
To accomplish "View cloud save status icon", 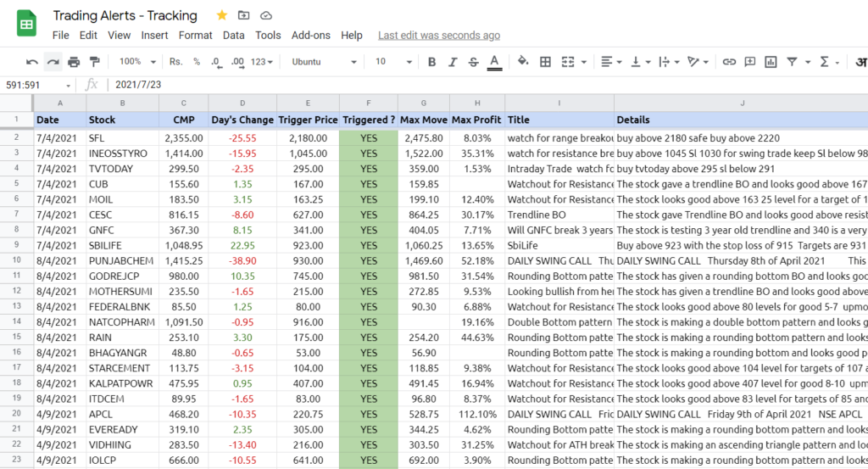I will 265,15.
